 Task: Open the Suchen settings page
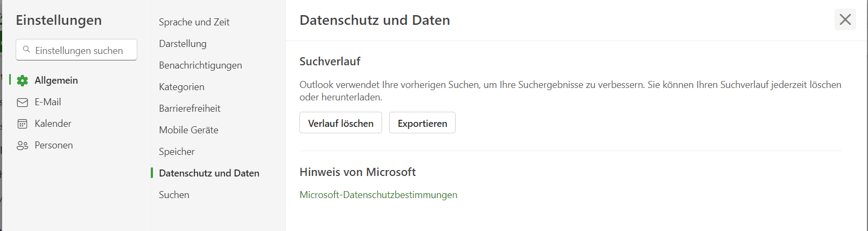pyautogui.click(x=174, y=195)
